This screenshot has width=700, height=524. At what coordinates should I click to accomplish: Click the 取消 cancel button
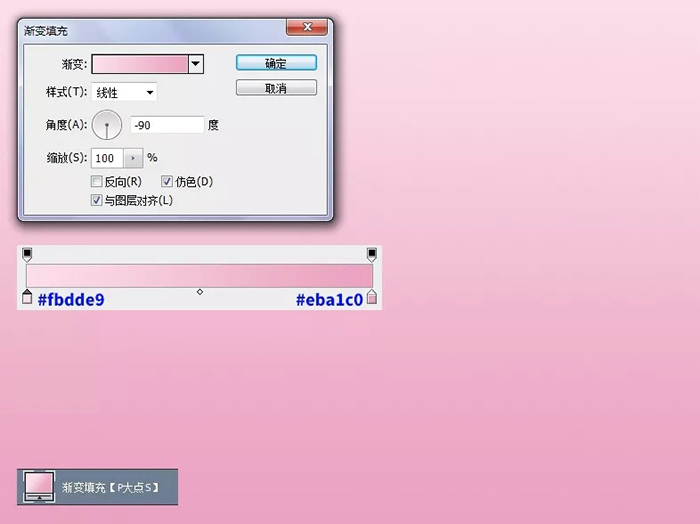click(x=276, y=88)
